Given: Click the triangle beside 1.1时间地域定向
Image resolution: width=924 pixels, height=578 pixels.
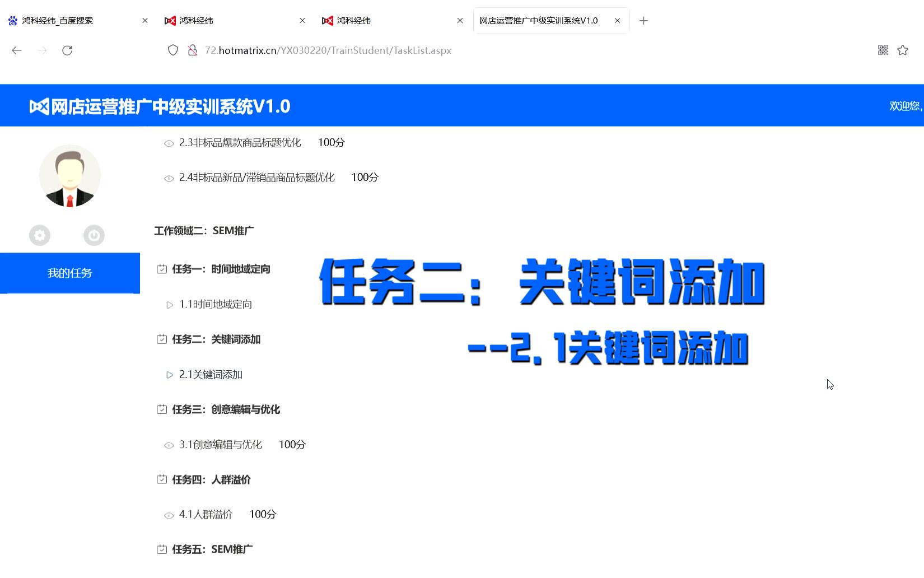Looking at the screenshot, I should click(x=170, y=305).
